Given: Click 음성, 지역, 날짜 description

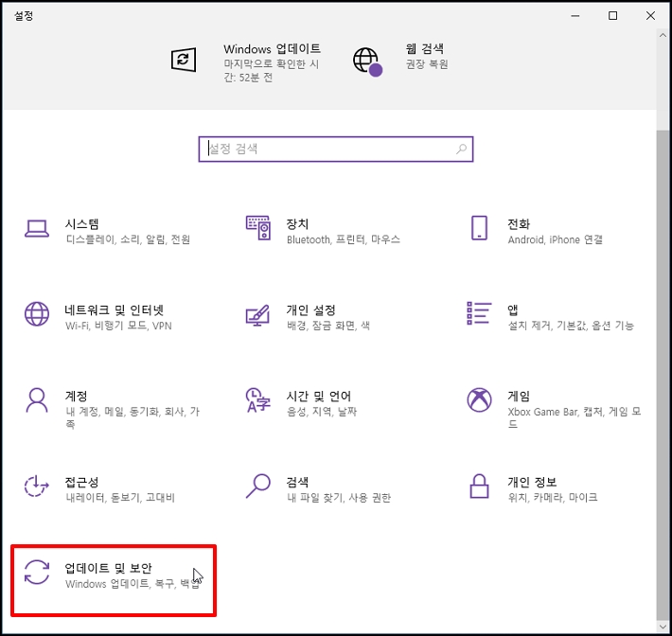Looking at the screenshot, I should click(x=322, y=412).
